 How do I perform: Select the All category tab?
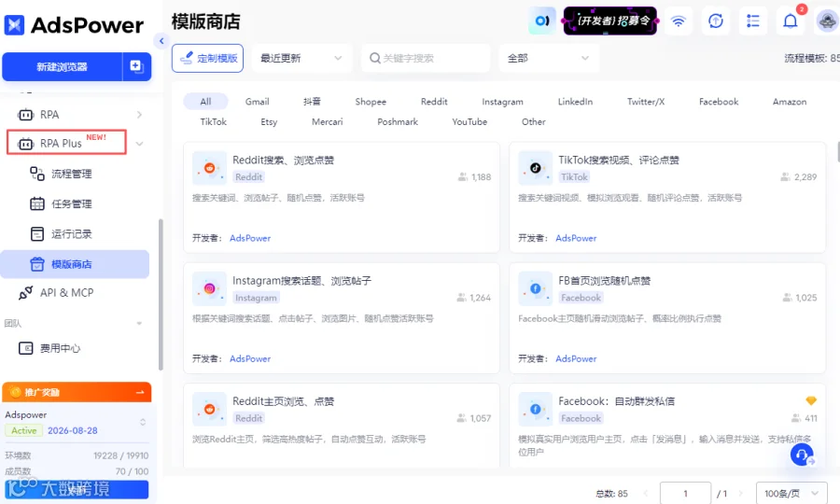click(x=205, y=101)
